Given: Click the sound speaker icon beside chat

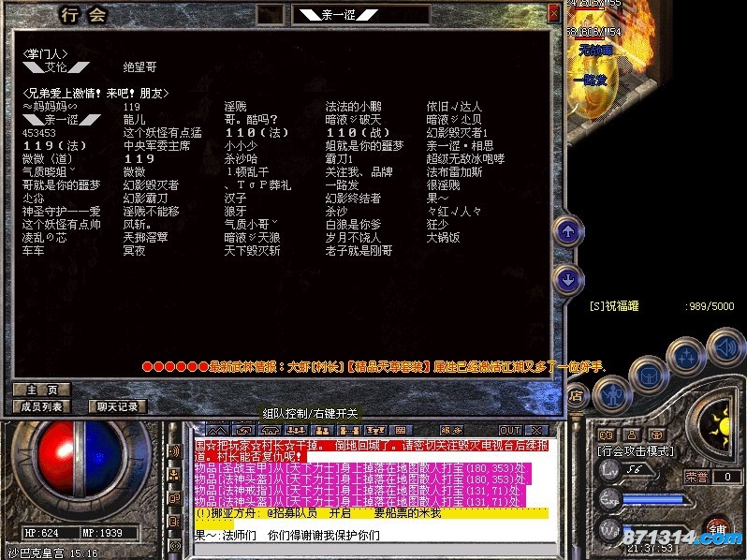Looking at the screenshot, I should [173, 450].
